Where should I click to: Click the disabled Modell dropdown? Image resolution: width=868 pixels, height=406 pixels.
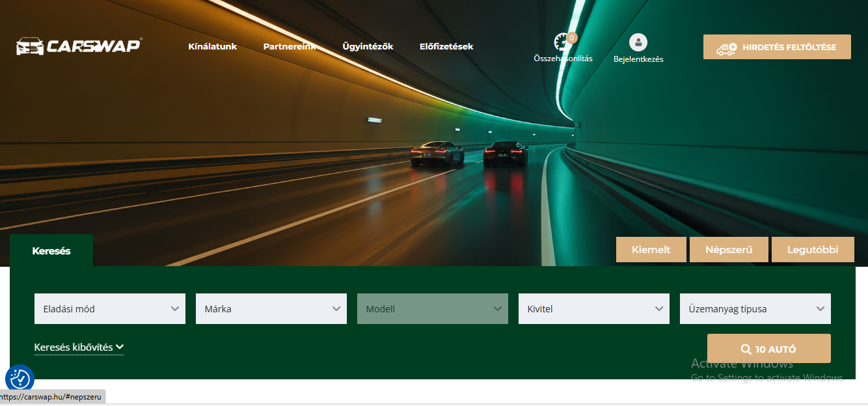pyautogui.click(x=433, y=309)
